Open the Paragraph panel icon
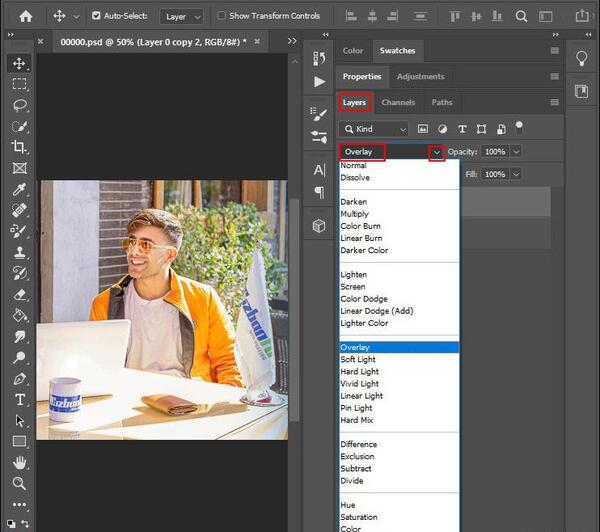600x532 pixels. click(x=319, y=192)
